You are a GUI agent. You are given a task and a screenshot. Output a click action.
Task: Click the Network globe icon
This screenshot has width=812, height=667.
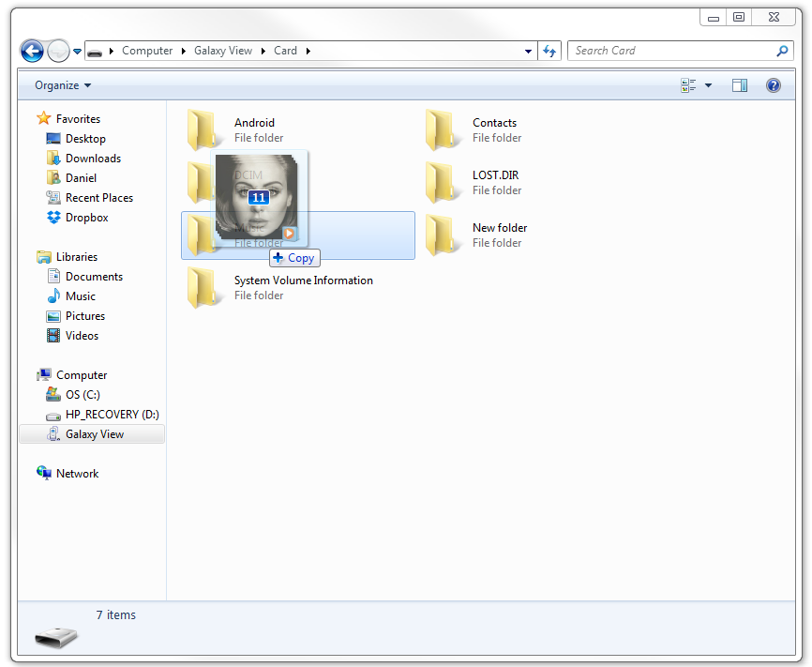point(44,473)
